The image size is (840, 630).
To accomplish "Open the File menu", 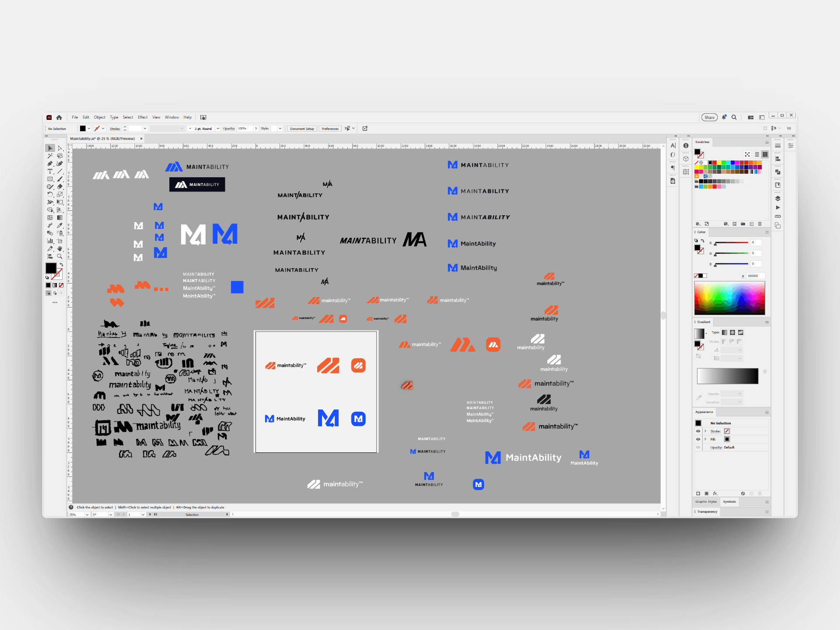I will 75,117.
